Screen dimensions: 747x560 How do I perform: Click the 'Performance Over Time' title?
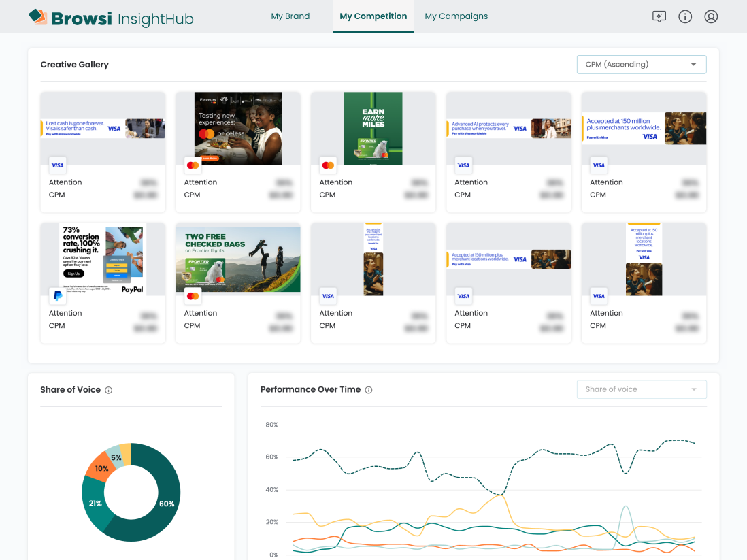311,389
